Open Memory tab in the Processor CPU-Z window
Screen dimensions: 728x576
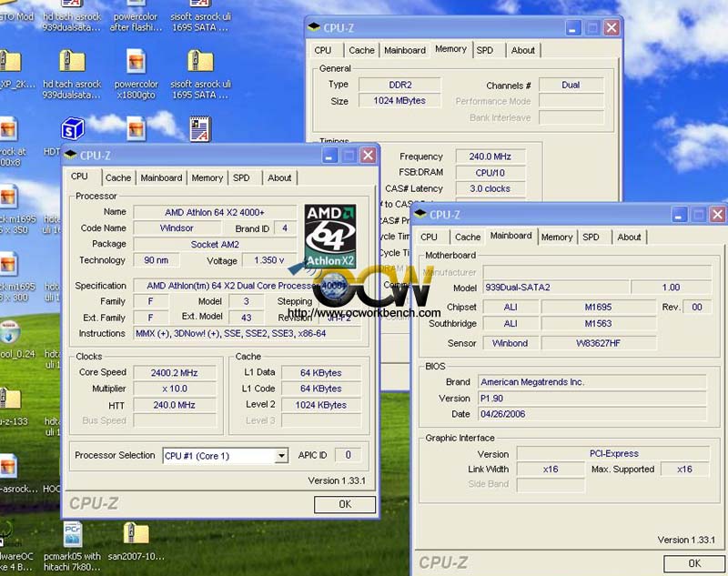coord(207,177)
